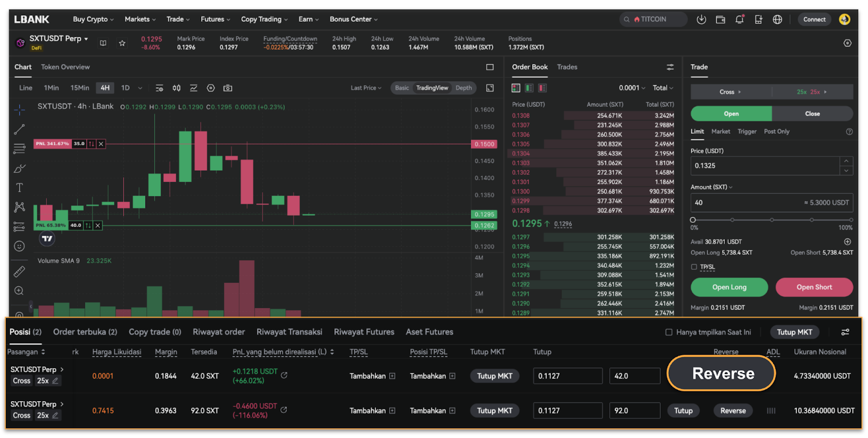868x438 pixels.
Task: Click the add funds plus icon
Action: pyautogui.click(x=847, y=242)
